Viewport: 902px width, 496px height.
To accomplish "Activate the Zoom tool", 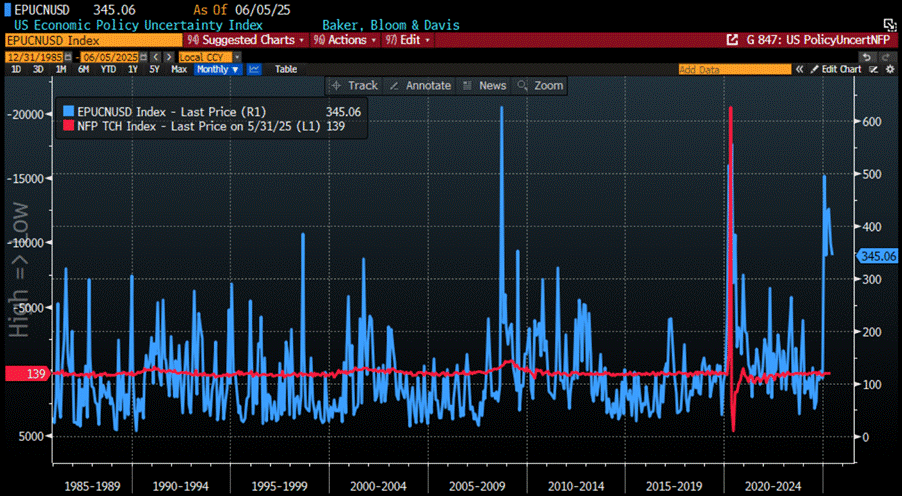I will pos(540,86).
